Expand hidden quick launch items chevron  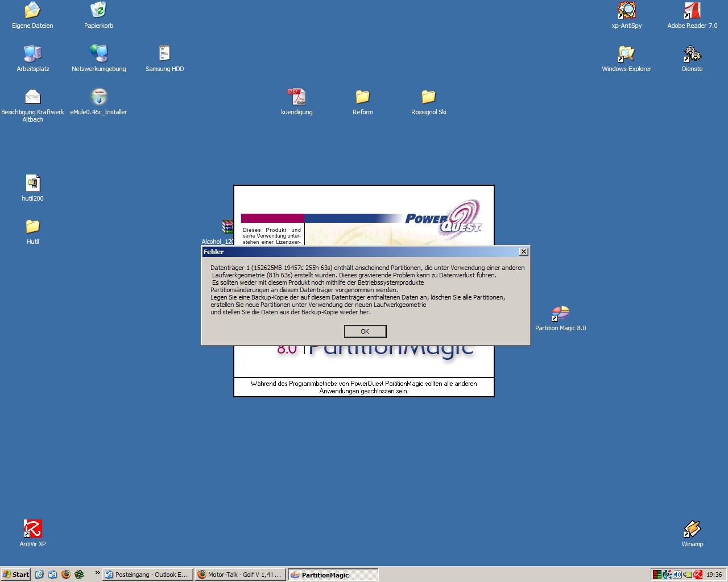(x=97, y=573)
